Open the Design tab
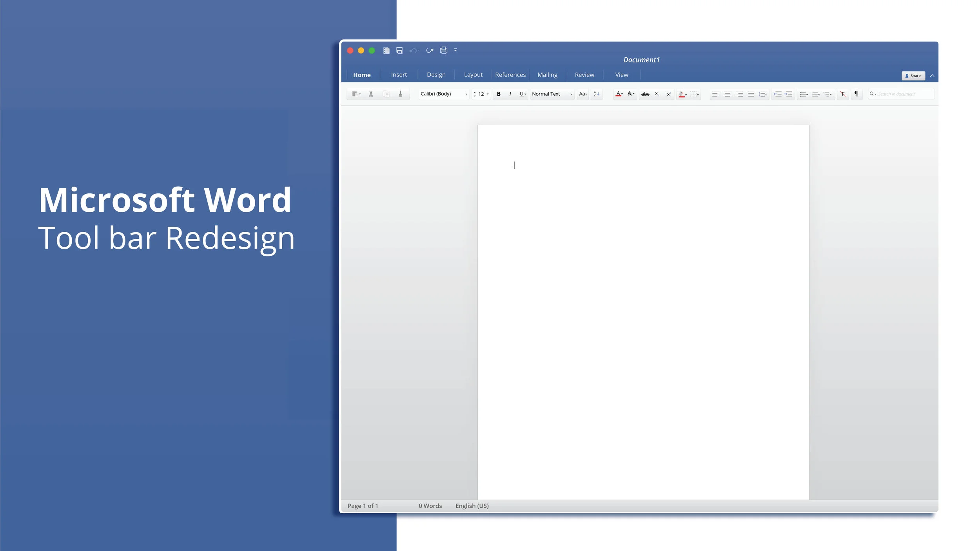The image size is (980, 551). (436, 75)
